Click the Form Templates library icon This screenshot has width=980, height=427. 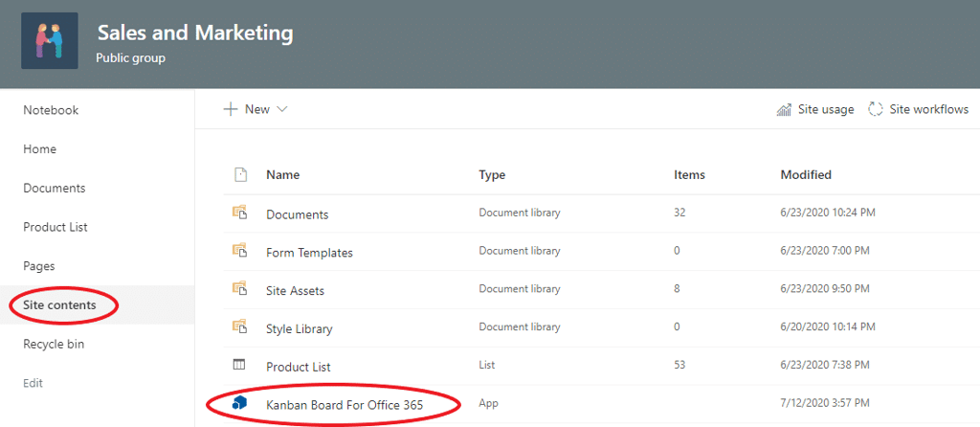point(240,251)
